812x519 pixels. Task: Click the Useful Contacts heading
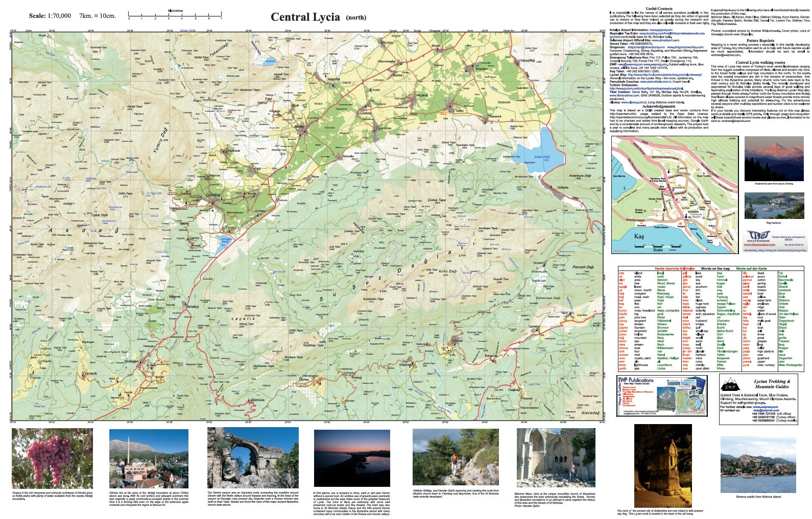click(x=659, y=9)
